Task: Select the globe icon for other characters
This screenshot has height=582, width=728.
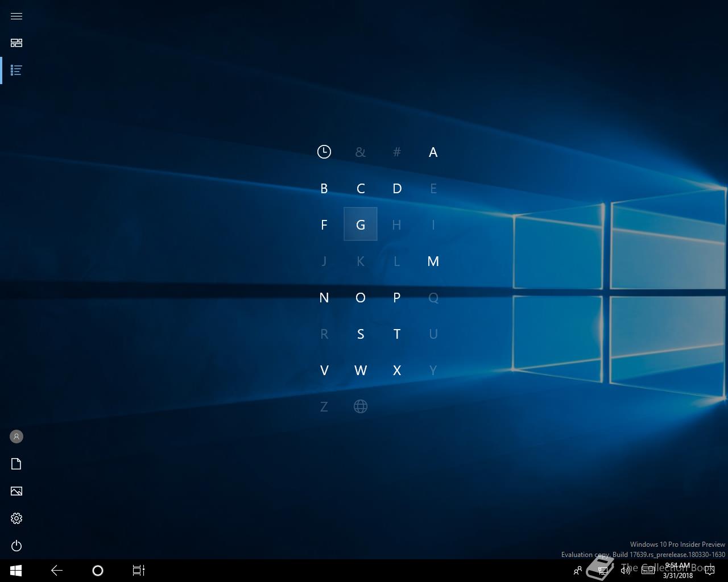Action: click(x=361, y=406)
